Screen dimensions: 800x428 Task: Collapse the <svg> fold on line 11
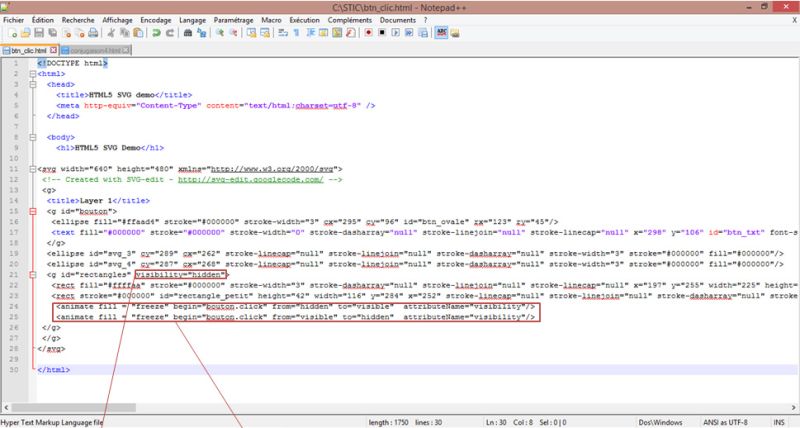33,169
